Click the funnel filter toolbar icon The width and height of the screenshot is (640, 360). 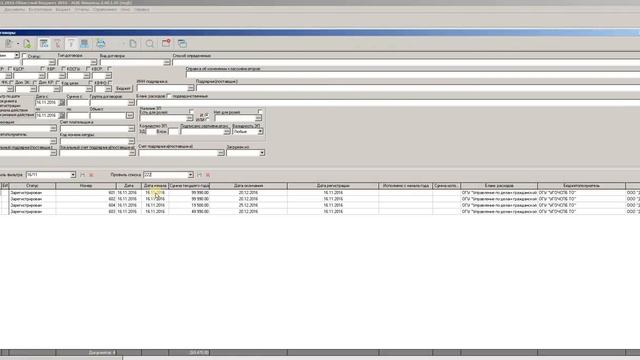[71, 44]
